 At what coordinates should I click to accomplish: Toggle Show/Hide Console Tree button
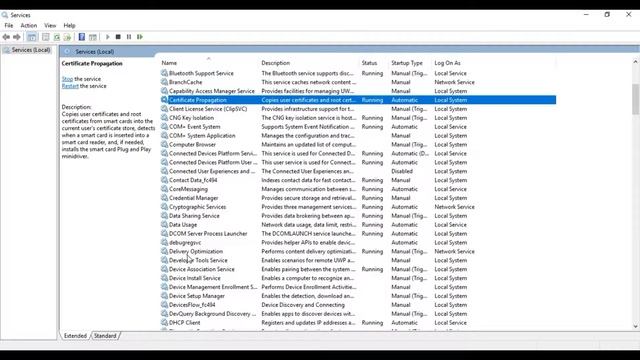coord(31,37)
